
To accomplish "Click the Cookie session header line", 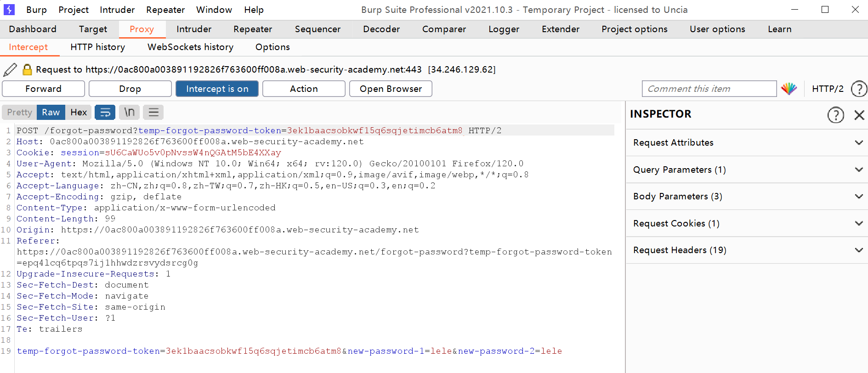I will (x=149, y=153).
